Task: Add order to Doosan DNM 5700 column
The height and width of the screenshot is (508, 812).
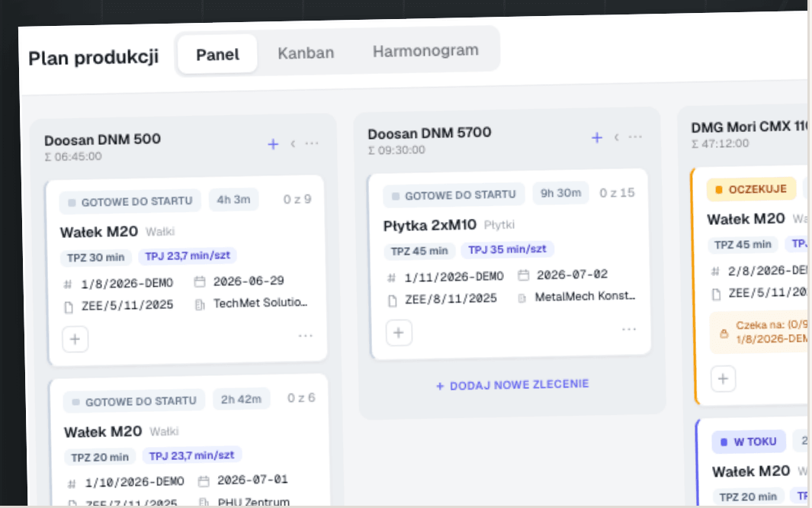Action: coord(596,137)
